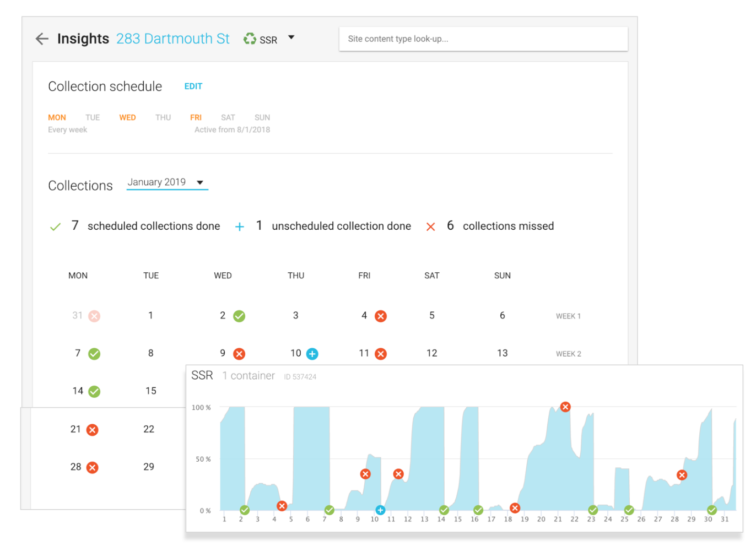Click the red missed icon on January 28
Screen dimensions: 756x551
click(93, 468)
